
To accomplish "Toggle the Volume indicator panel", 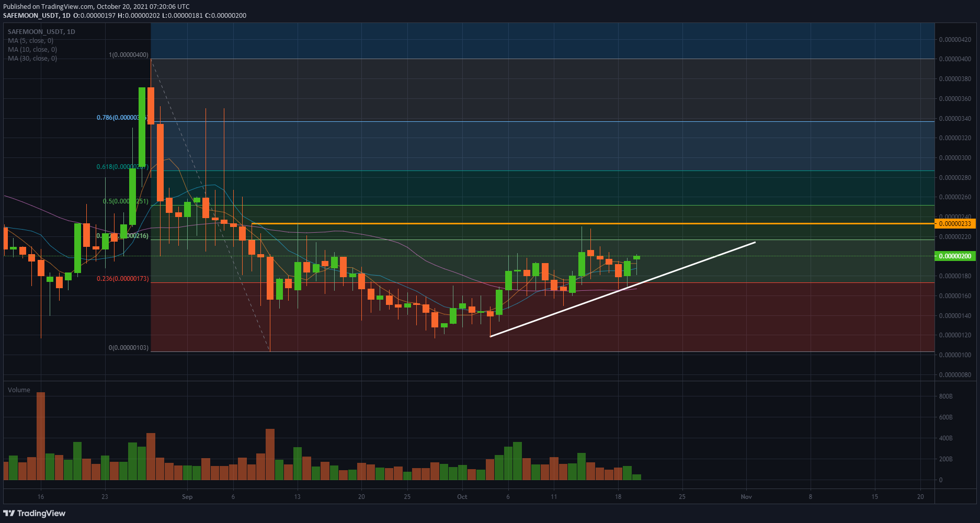I will [x=19, y=390].
